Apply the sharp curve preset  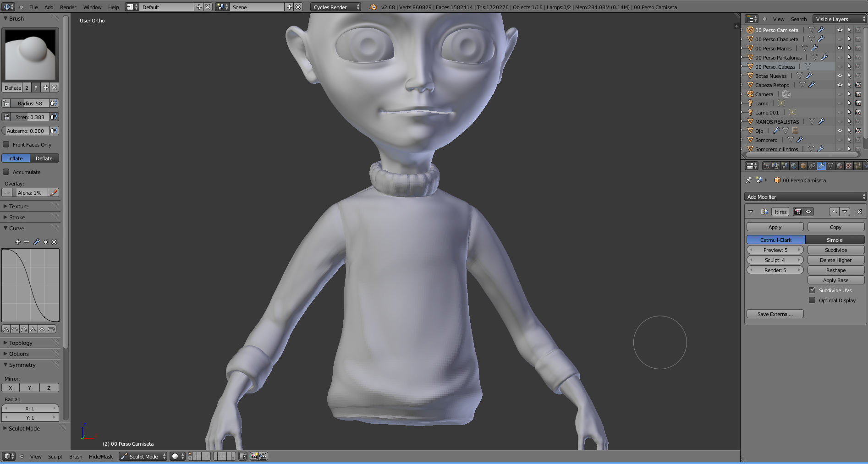[x=33, y=329]
